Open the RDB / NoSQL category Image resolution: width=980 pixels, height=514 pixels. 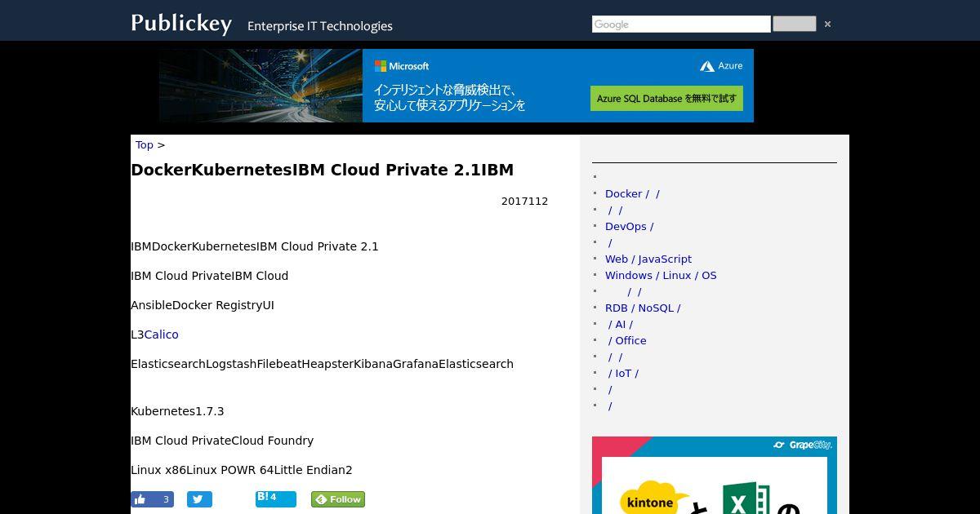pyautogui.click(x=643, y=308)
